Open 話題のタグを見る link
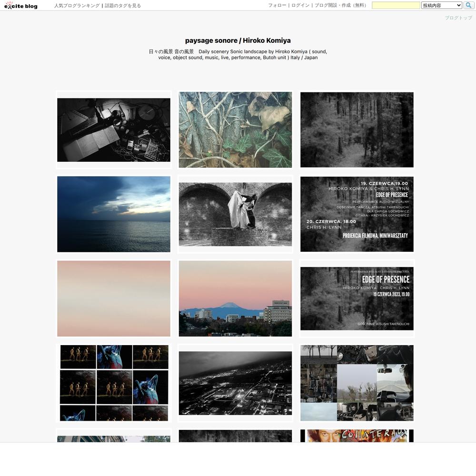476x476 pixels. (123, 5)
